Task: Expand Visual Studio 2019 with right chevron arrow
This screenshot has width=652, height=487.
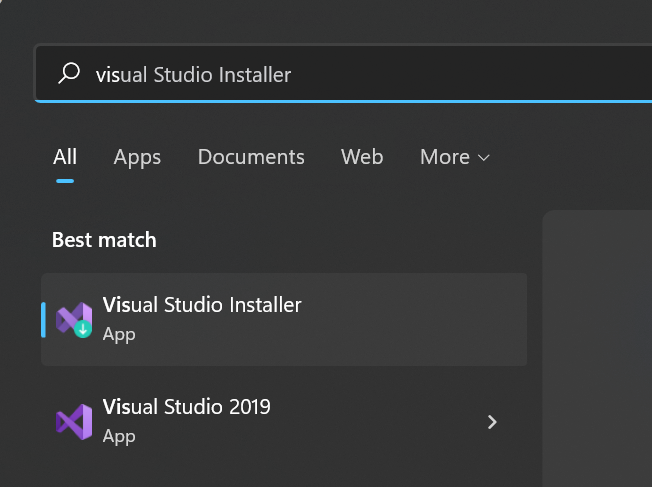Action: 492,422
